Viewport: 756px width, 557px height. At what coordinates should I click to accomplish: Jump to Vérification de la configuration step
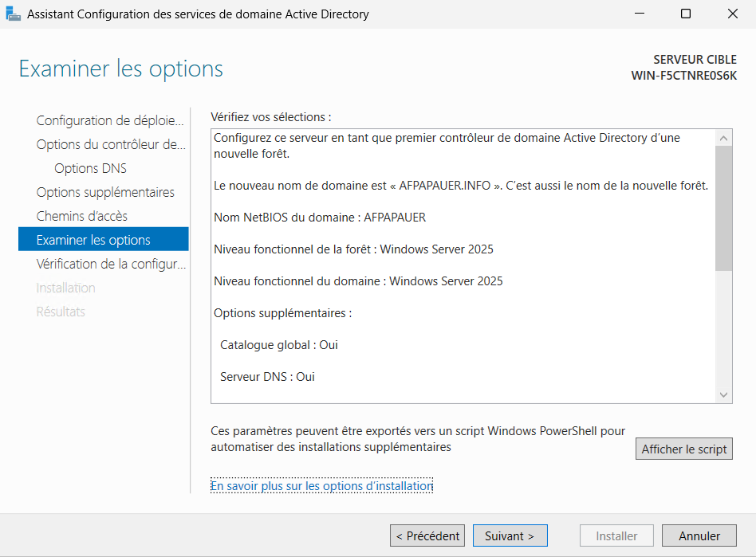click(110, 264)
